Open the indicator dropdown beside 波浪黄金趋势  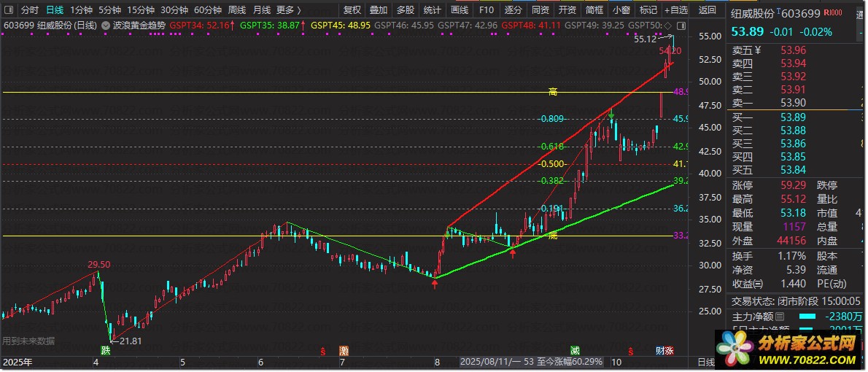coord(105,26)
